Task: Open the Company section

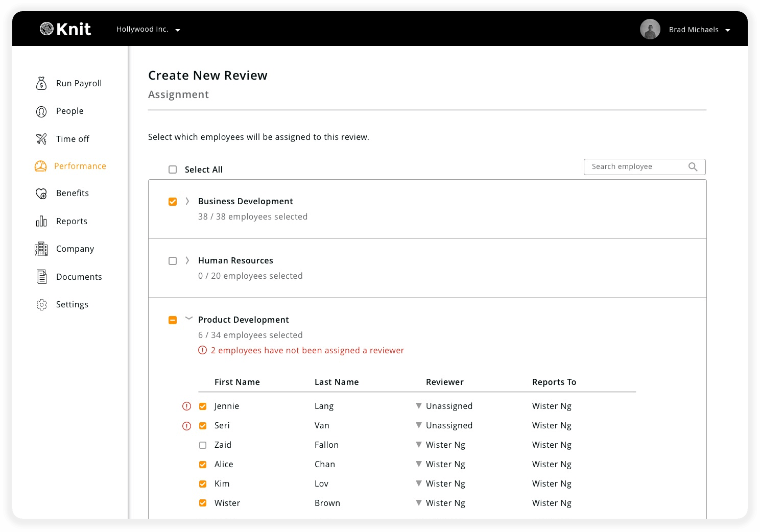Action: pyautogui.click(x=75, y=249)
